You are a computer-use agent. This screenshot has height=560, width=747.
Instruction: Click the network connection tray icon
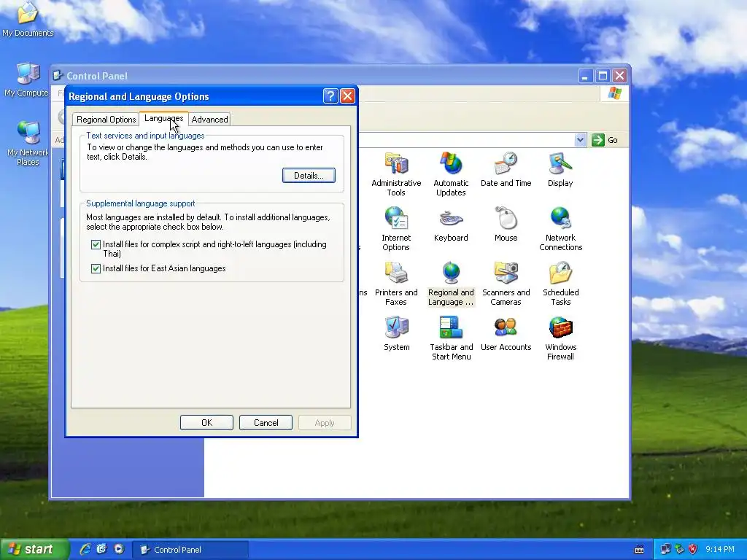(665, 549)
